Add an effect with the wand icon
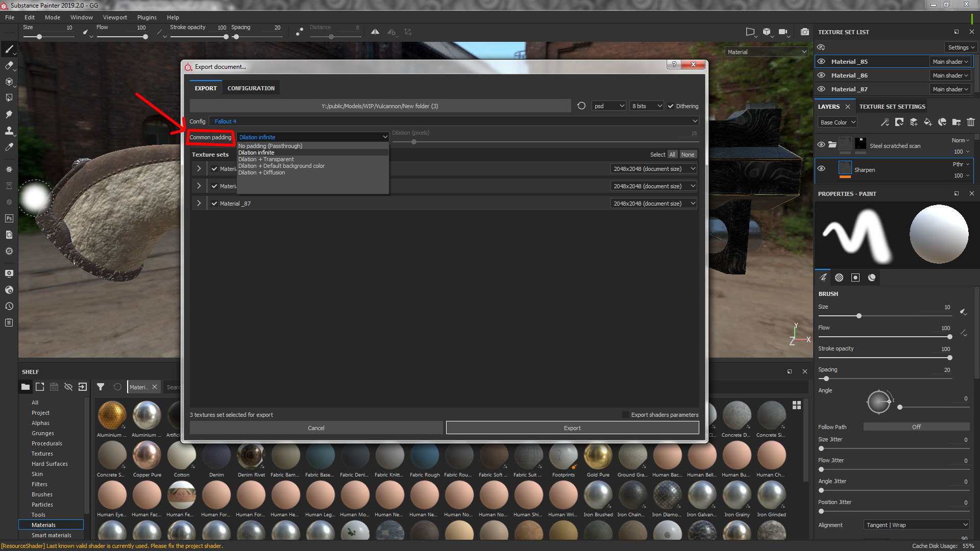The width and height of the screenshot is (980, 551). 885,122
